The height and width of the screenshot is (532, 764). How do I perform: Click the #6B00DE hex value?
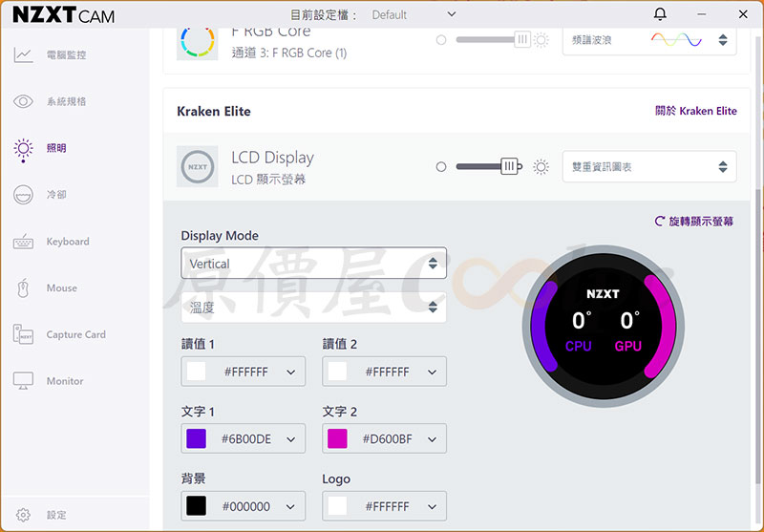click(246, 439)
